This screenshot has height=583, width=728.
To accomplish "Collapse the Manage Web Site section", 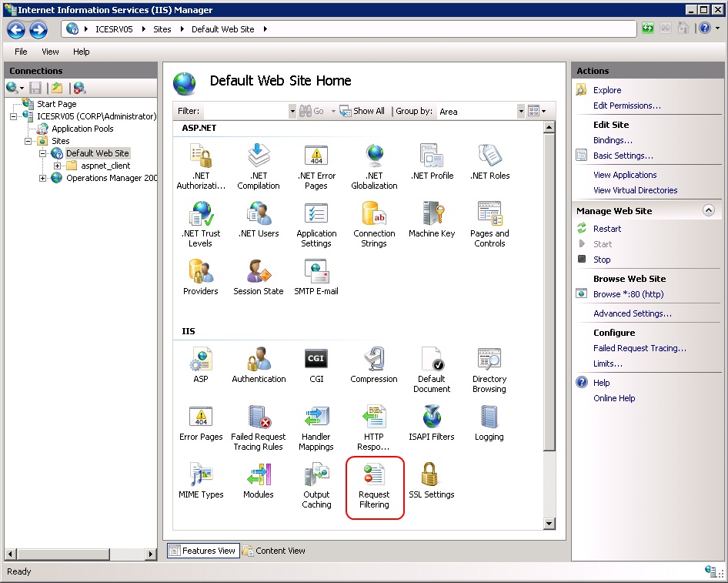I will [709, 210].
